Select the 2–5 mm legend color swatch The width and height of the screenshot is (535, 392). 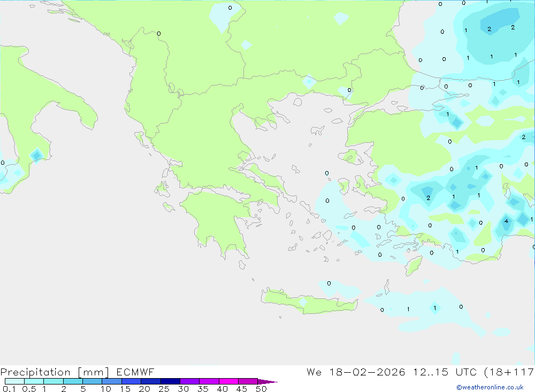tap(73, 381)
